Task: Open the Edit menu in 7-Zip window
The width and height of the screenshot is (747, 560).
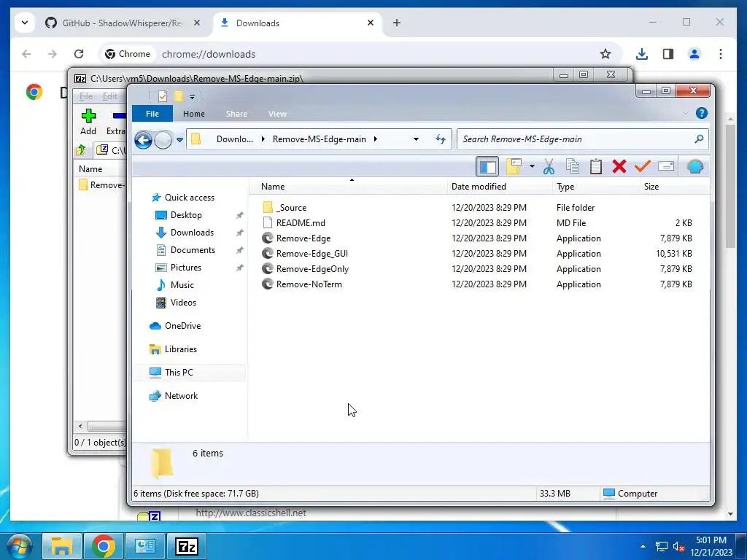Action: [x=110, y=96]
